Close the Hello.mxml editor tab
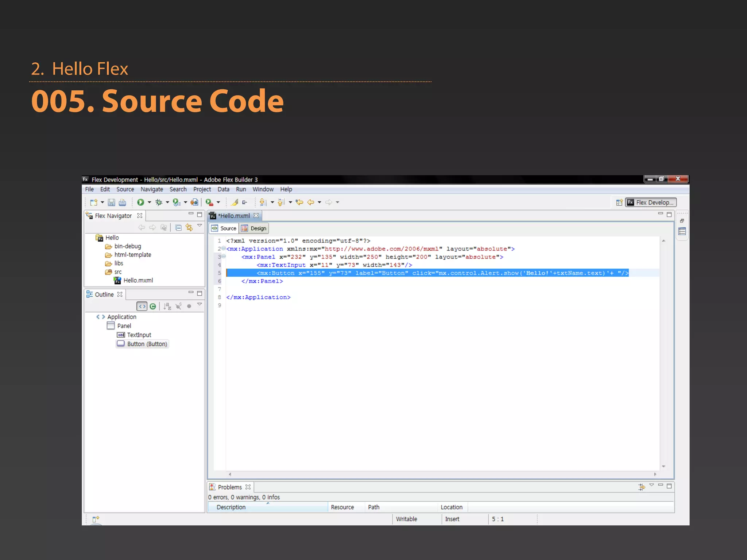The image size is (747, 560). pos(256,215)
